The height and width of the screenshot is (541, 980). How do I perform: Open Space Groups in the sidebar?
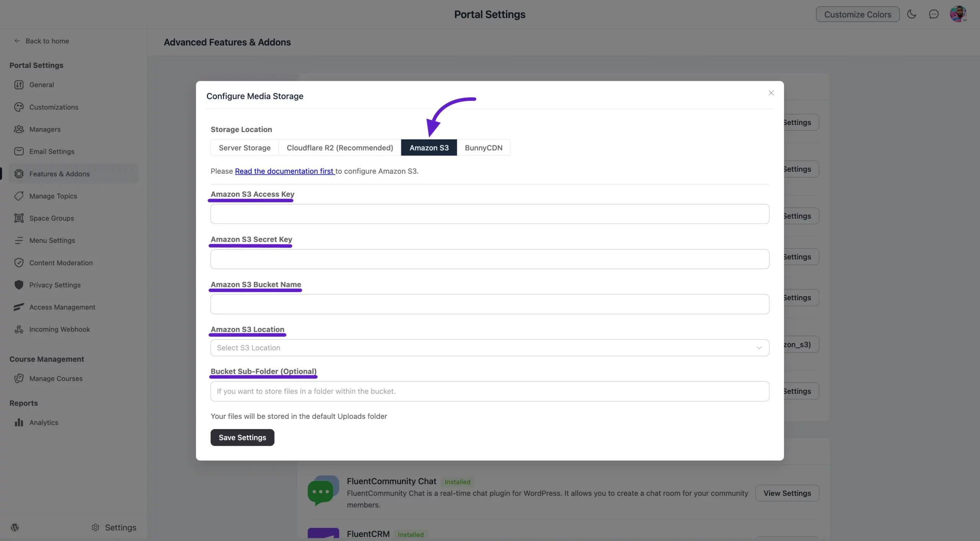point(73,218)
